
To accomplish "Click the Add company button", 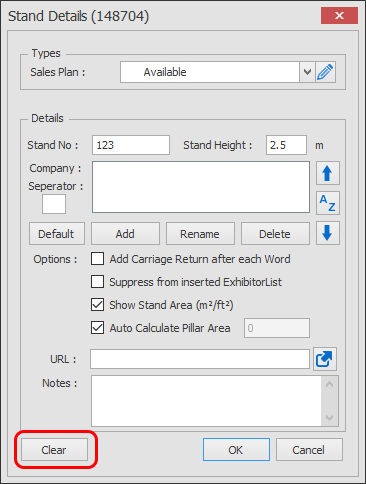I will point(125,234).
